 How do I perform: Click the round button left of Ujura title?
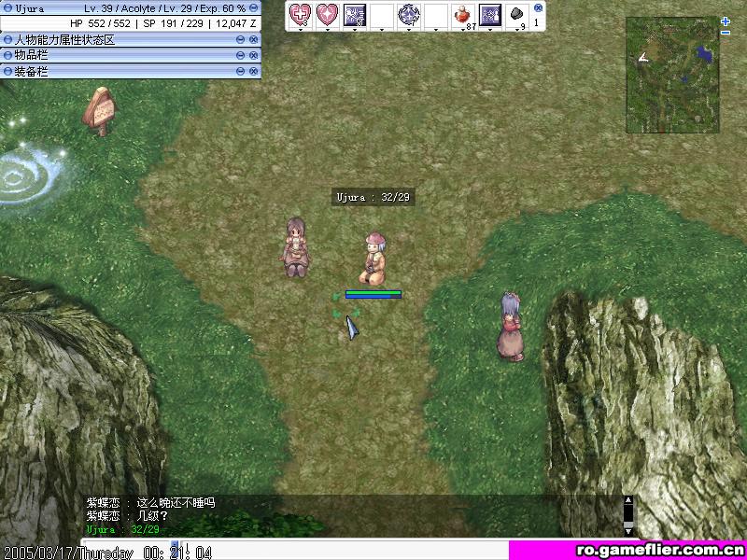(7, 8)
